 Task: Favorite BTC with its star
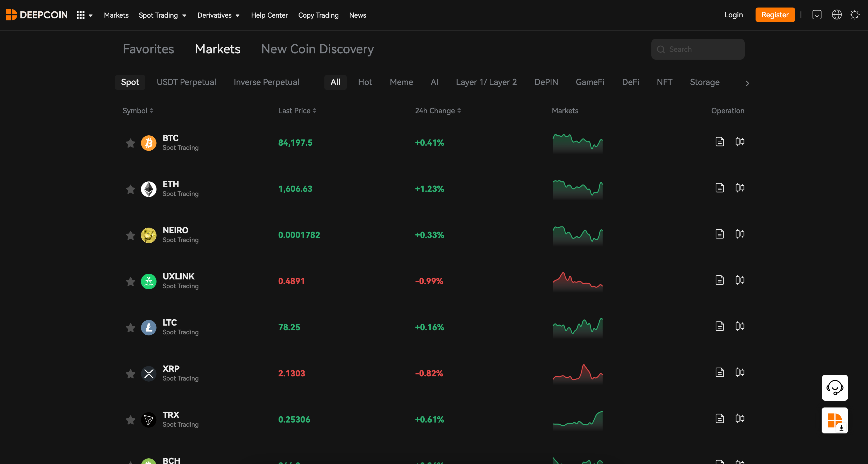click(130, 143)
